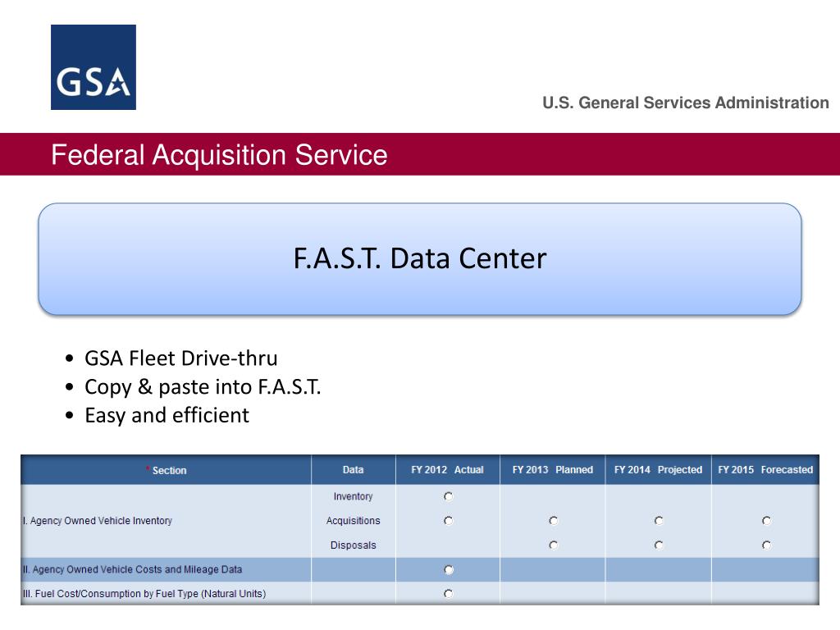Select Disposals radio for FY 2013 Planned
Viewport: 840px width, 630px height.
click(x=554, y=546)
